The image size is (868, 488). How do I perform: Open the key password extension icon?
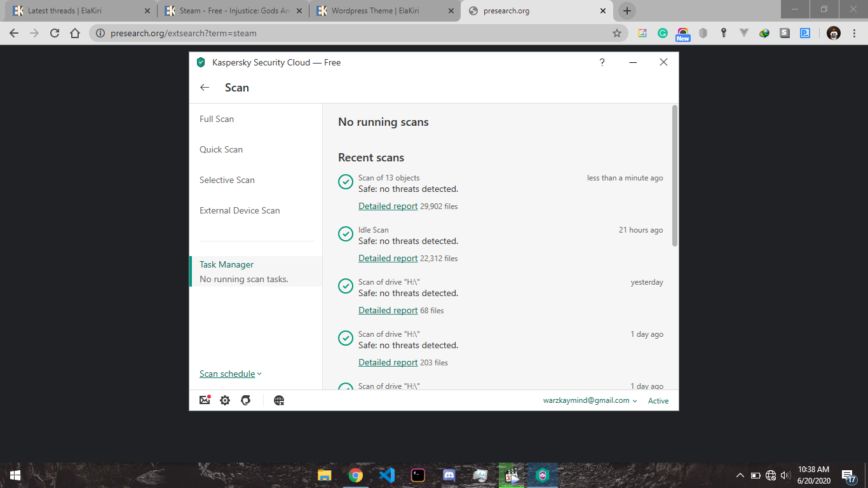723,33
